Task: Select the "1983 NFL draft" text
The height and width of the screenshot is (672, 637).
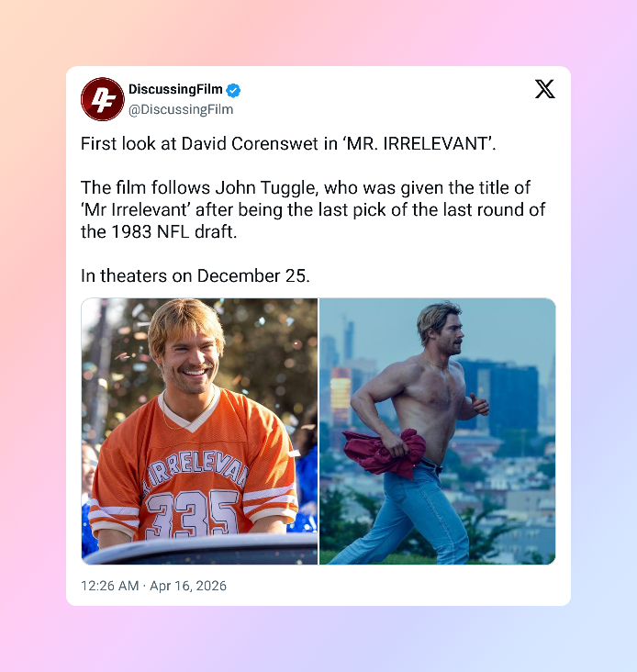Action: point(173,232)
